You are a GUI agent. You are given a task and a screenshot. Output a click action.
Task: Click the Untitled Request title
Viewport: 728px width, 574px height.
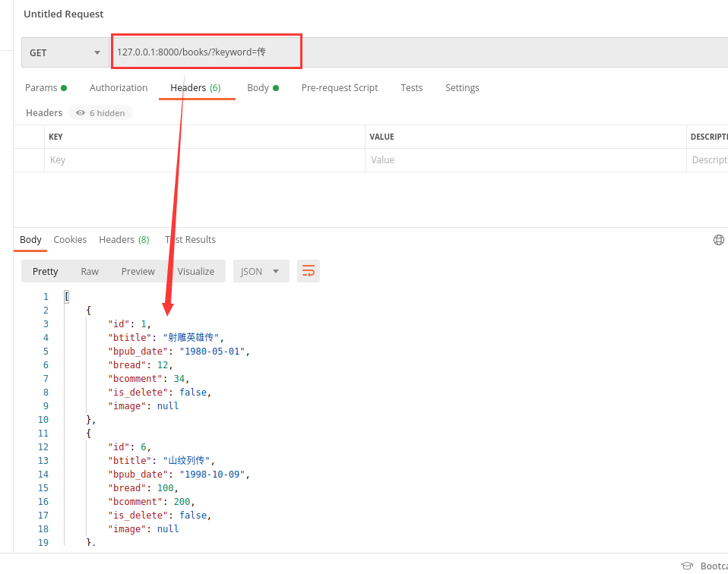tap(64, 14)
